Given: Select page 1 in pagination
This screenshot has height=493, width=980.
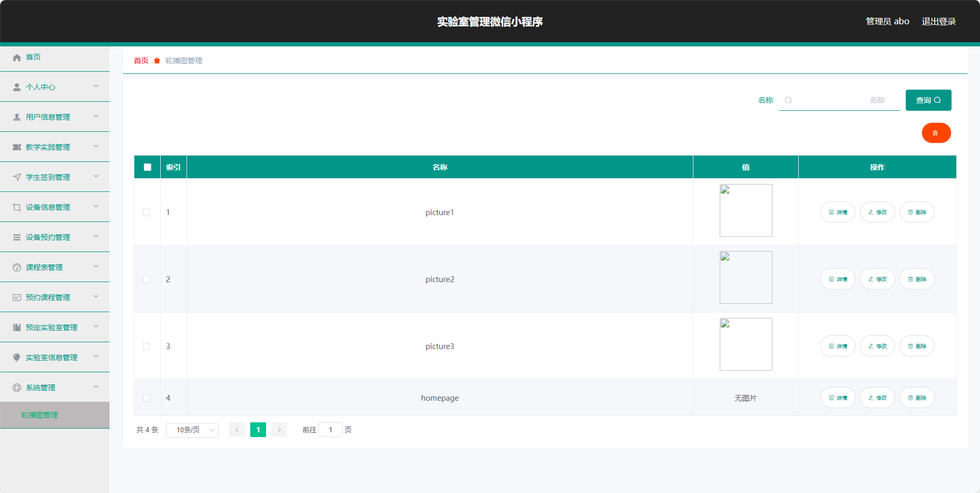Looking at the screenshot, I should click(x=258, y=430).
